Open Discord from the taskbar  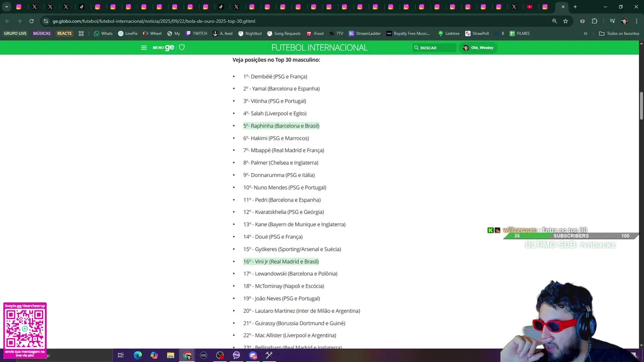(x=253, y=355)
